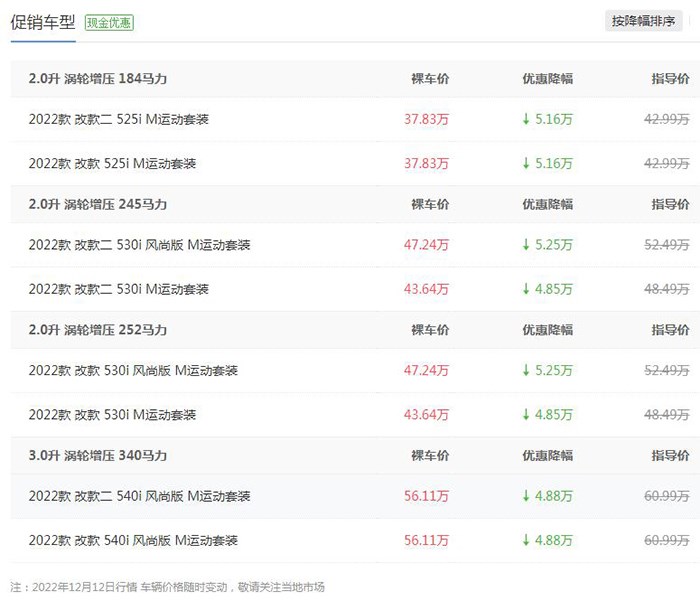Image resolution: width=700 pixels, height=601 pixels.
Task: Click 裸车价 column header in 252马力 group
Action: (430, 330)
